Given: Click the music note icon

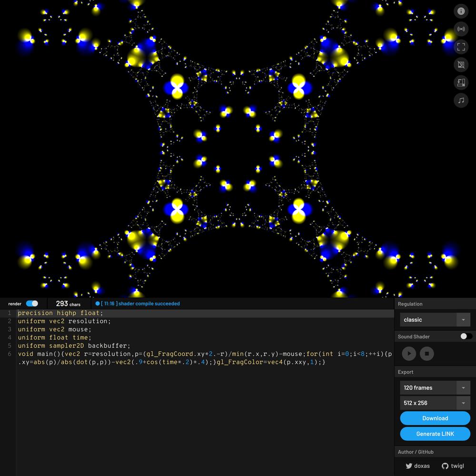Looking at the screenshot, I should 461,100.
